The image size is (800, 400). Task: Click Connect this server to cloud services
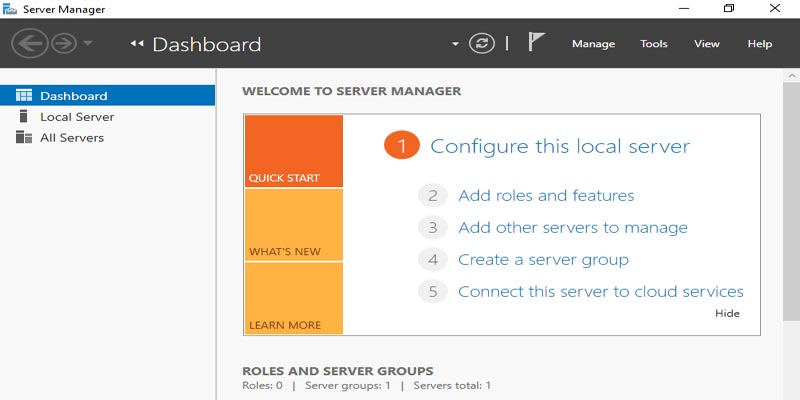point(601,292)
